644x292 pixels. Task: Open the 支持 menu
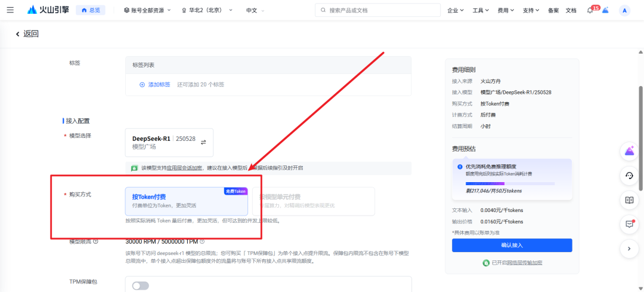pyautogui.click(x=531, y=10)
